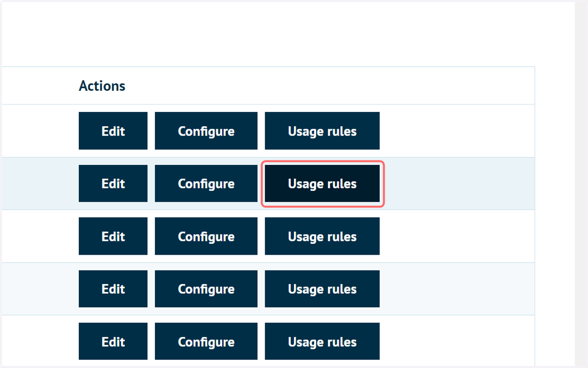The width and height of the screenshot is (588, 368).
Task: Open Usage rules in the second table row
Action: pos(322,184)
